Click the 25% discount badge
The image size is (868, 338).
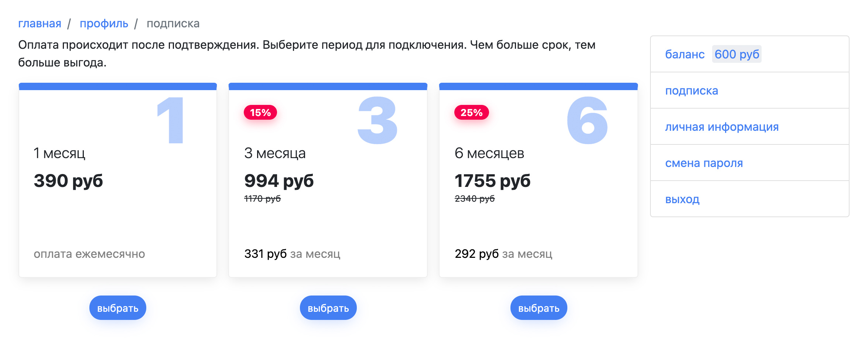[x=471, y=112]
